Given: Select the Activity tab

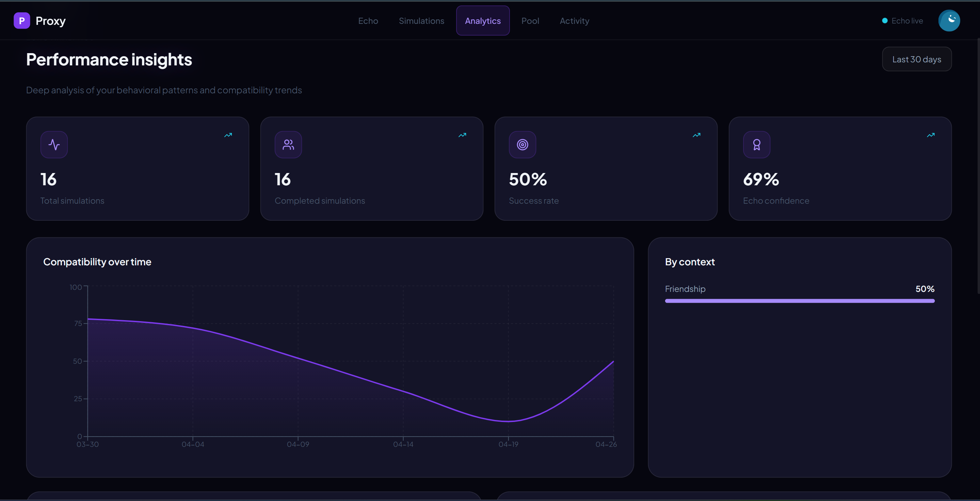Looking at the screenshot, I should click(x=574, y=21).
